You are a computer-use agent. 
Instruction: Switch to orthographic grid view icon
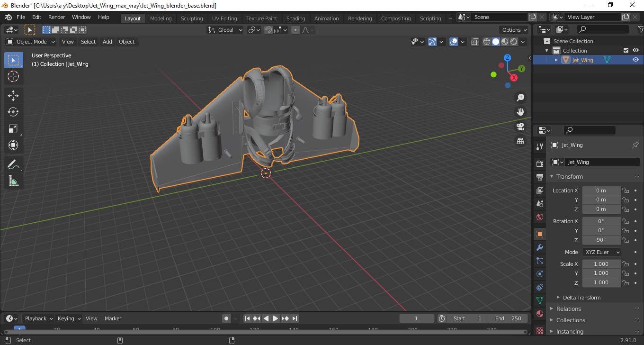tap(520, 141)
